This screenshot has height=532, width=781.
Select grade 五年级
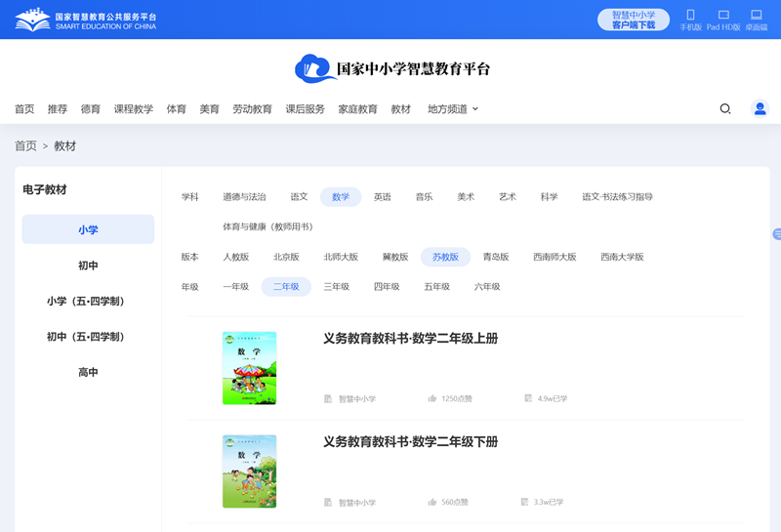[436, 286]
